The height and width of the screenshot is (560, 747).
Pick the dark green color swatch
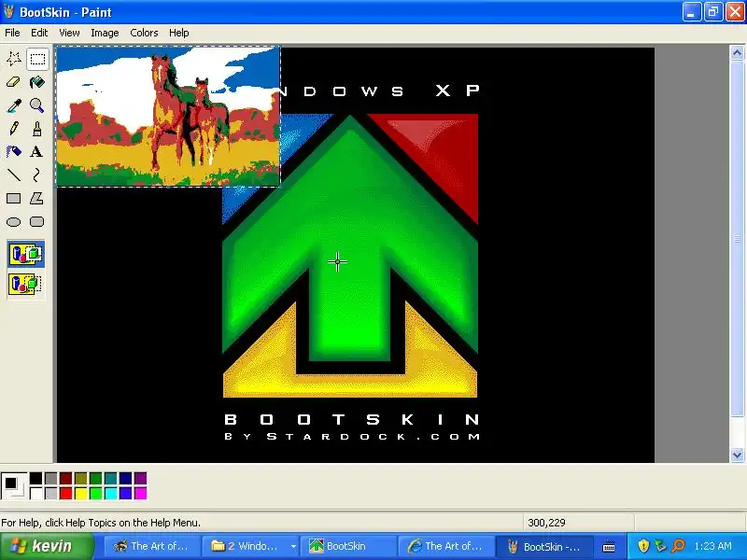[x=96, y=478]
